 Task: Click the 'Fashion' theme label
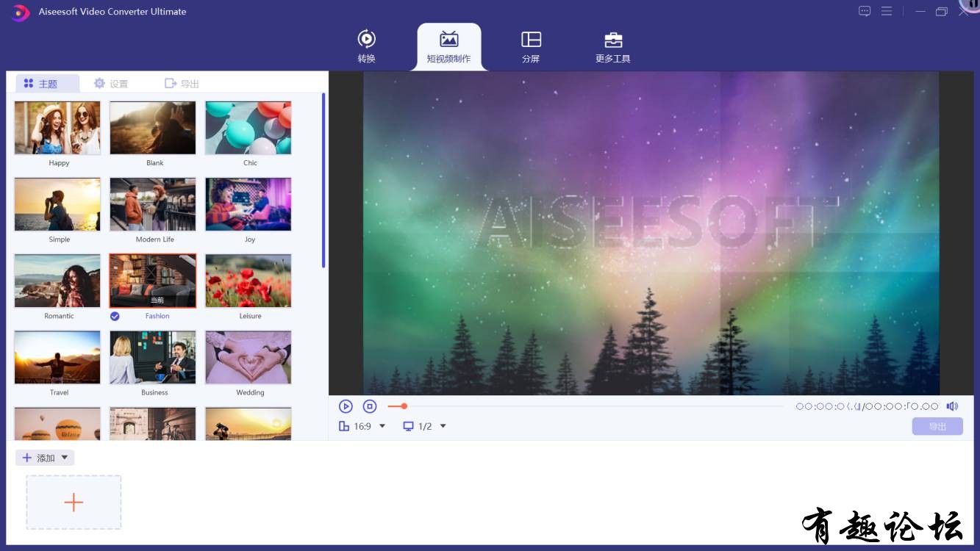tap(157, 316)
